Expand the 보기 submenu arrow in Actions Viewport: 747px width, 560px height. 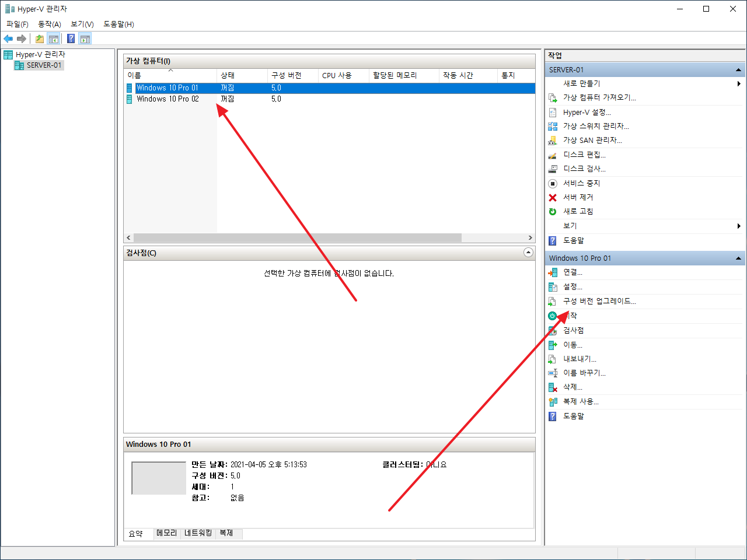click(739, 226)
